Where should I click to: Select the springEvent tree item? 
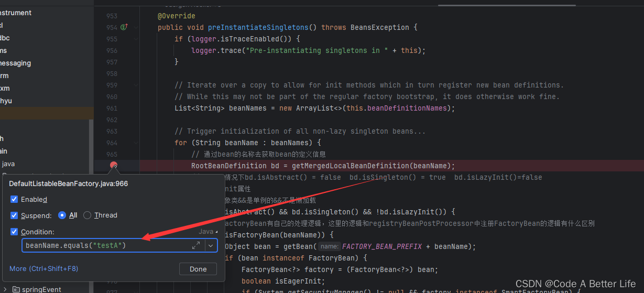coord(41,289)
